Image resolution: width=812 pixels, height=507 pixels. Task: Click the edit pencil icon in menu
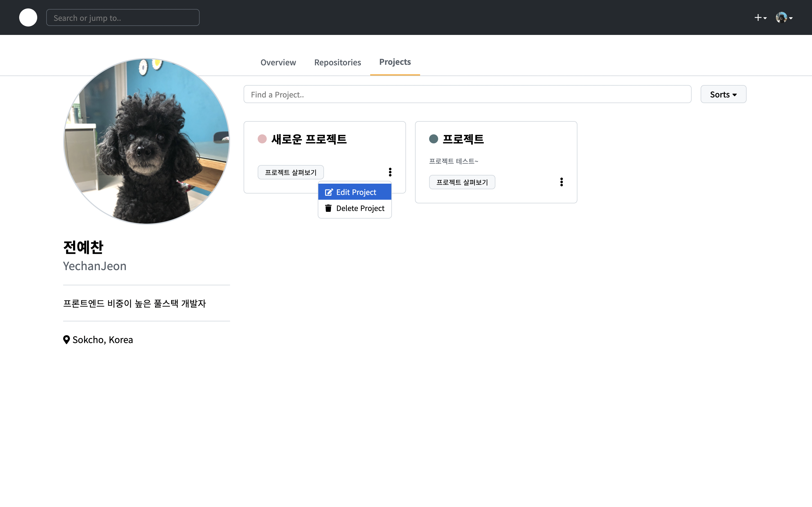(x=328, y=192)
